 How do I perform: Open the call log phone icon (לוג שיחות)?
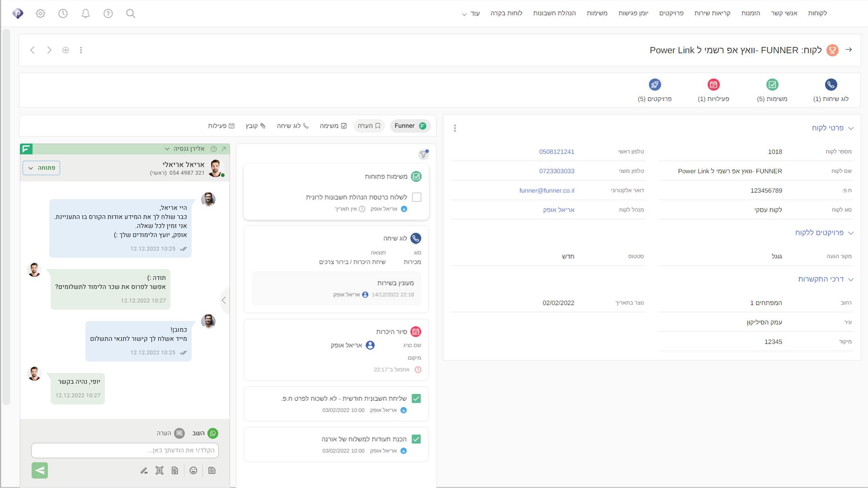830,84
